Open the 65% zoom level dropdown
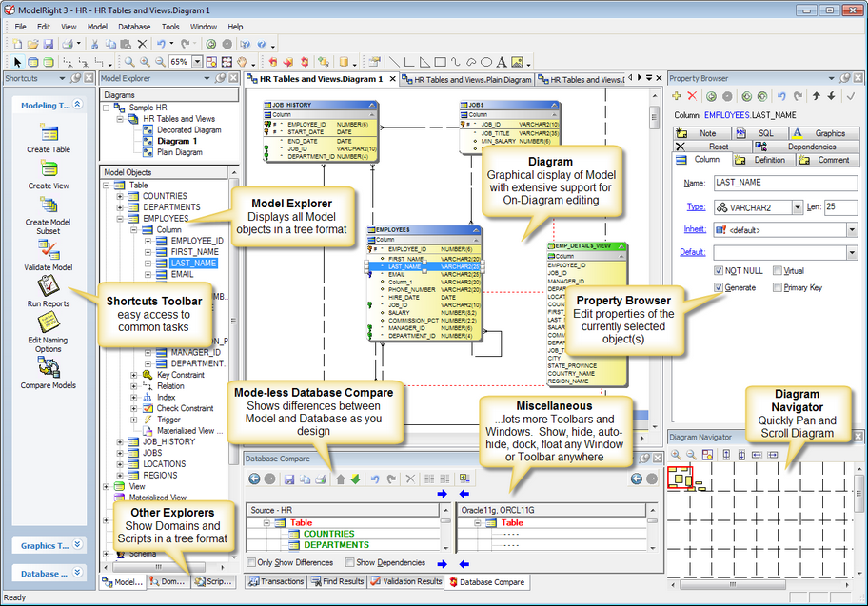Screen dimensions: 868x606 pyautogui.click(x=197, y=62)
